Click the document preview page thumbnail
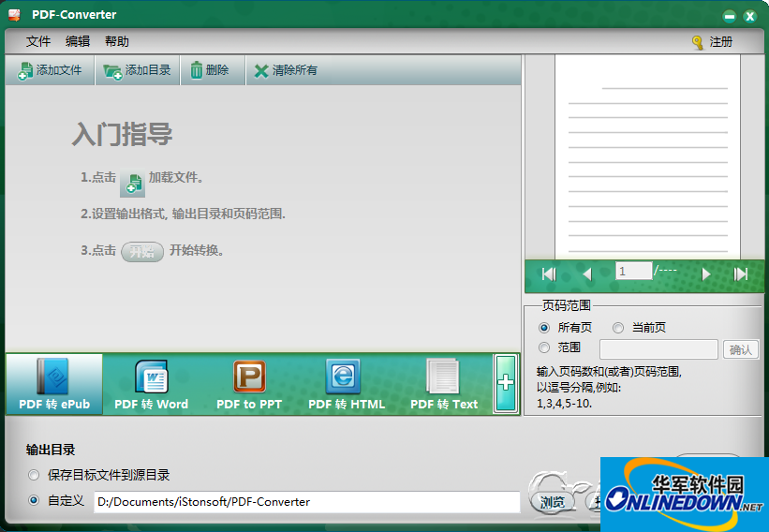The width and height of the screenshot is (769, 532). (x=647, y=157)
